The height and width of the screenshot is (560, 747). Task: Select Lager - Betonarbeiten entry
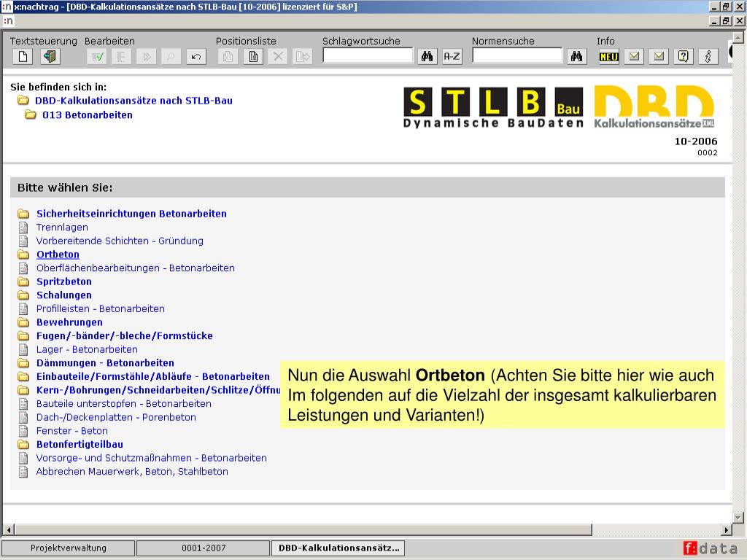[x=87, y=349]
